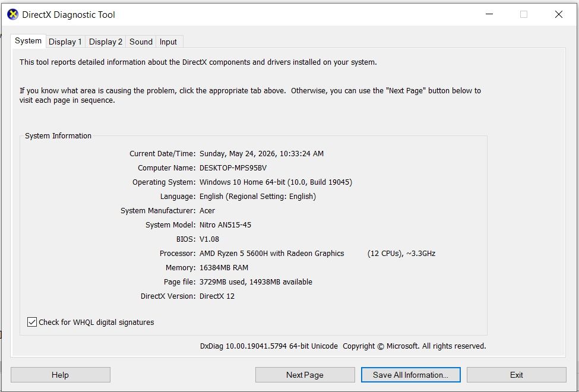The width and height of the screenshot is (579, 392).
Task: Click the BIOS version V1.08
Action: [210, 239]
